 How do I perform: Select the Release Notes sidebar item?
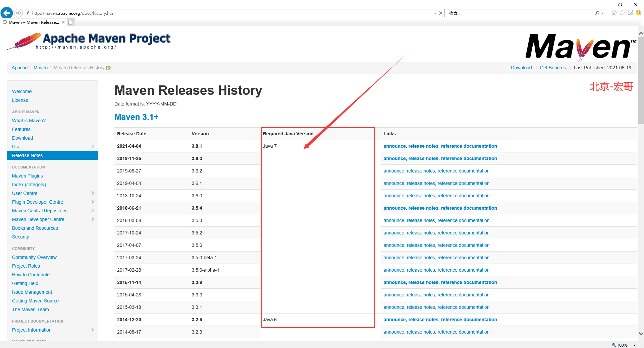point(52,155)
